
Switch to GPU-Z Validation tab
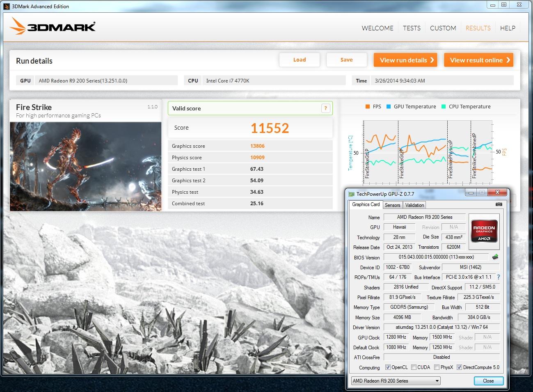click(x=414, y=205)
